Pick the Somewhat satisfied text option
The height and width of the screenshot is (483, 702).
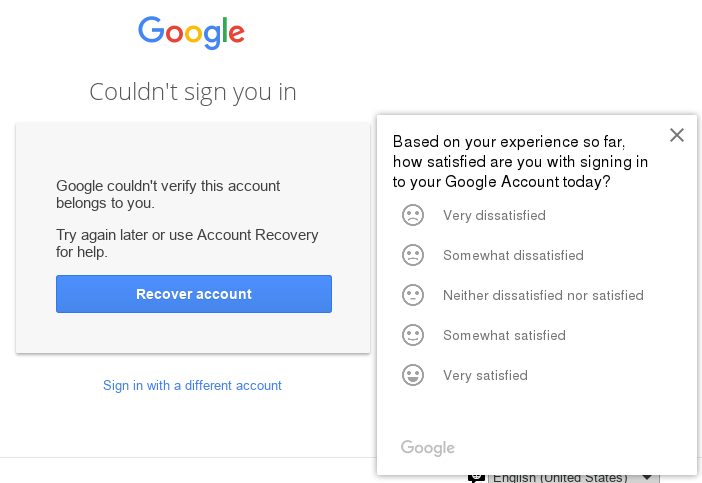(504, 335)
